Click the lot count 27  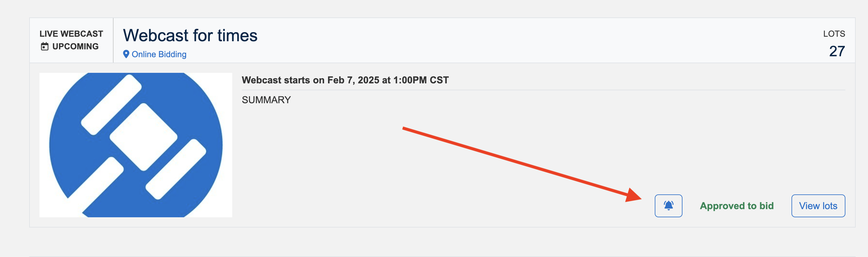837,51
